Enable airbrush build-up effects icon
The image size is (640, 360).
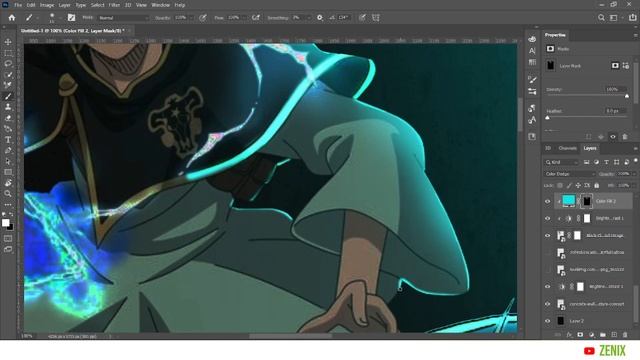click(256, 18)
